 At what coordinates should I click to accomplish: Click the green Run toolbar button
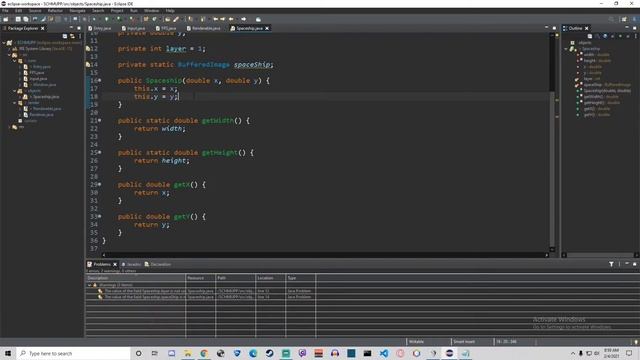coord(107,19)
